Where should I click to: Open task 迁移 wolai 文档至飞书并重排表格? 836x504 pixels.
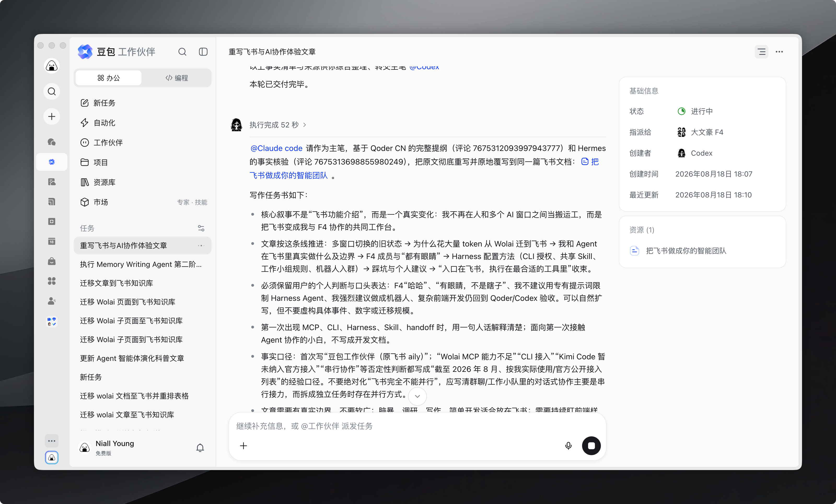click(x=142, y=396)
